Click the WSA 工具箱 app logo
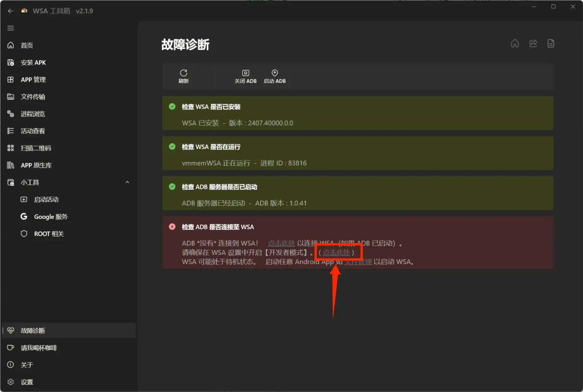Screen dimensions: 583x392 point(24,11)
